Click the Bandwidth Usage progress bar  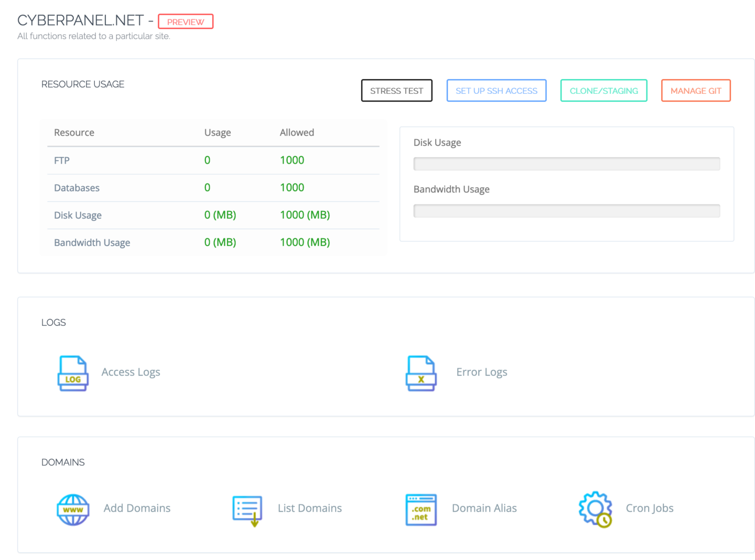566,210
